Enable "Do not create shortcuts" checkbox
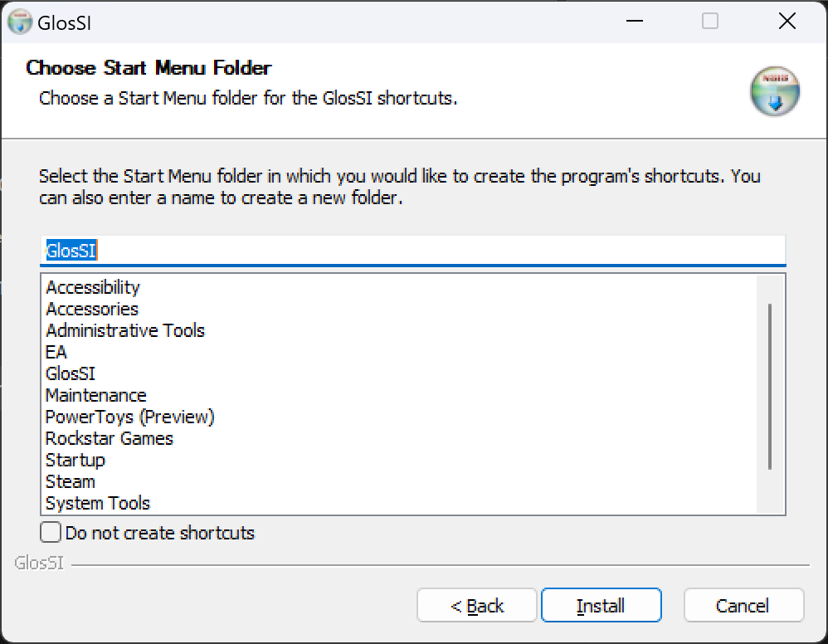828x644 pixels. point(51,532)
